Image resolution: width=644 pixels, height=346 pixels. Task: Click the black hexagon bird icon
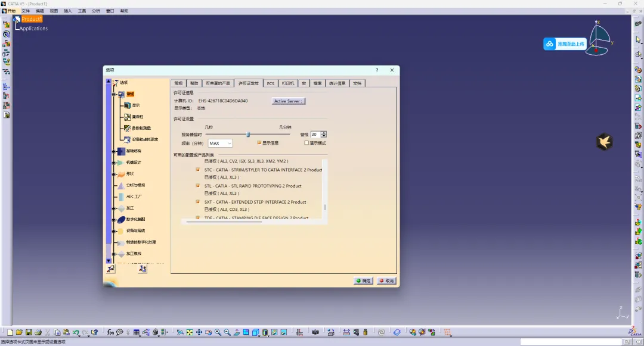click(x=604, y=142)
